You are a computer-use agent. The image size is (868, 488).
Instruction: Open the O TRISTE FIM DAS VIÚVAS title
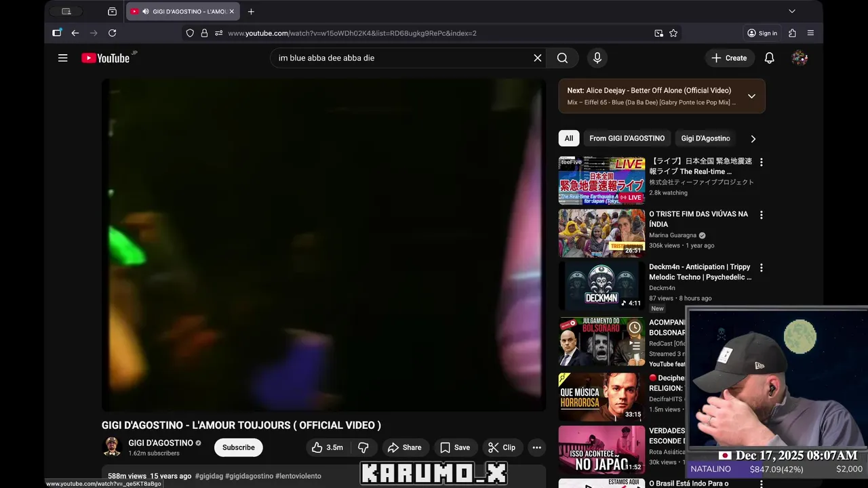[x=698, y=219]
